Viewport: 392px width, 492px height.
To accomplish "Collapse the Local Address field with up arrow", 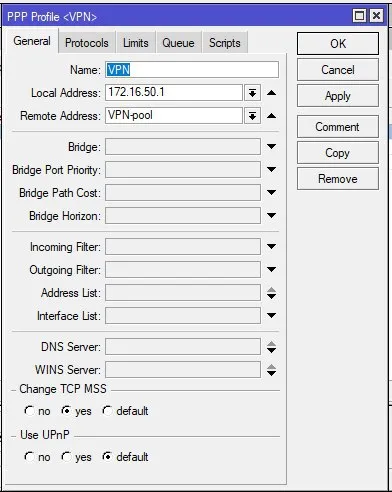I will click(271, 93).
